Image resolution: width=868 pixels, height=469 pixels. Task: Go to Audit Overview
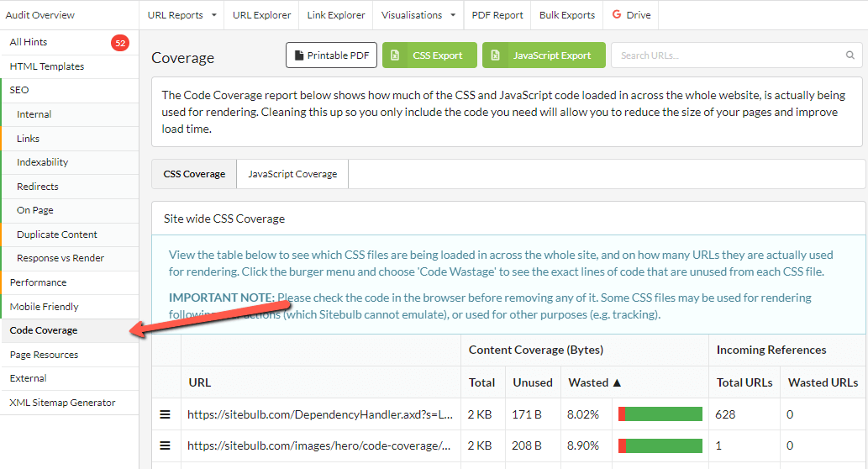point(39,15)
